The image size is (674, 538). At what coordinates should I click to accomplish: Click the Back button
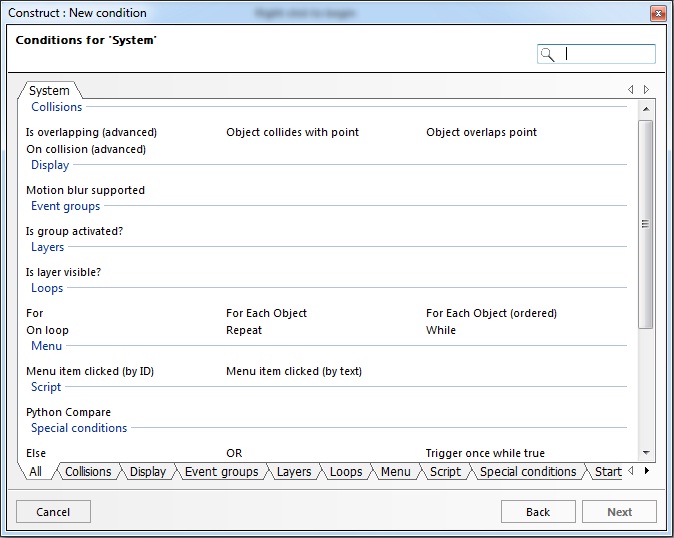pos(538,512)
